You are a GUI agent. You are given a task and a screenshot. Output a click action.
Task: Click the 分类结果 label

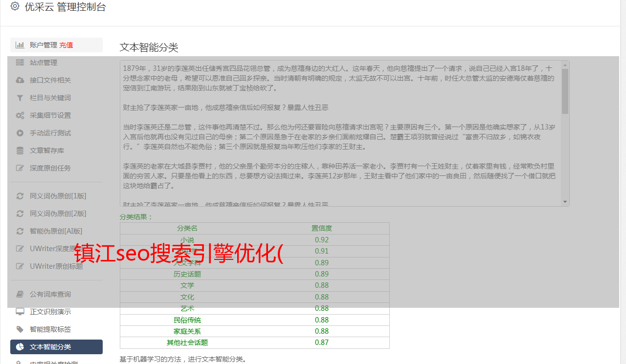(x=136, y=217)
